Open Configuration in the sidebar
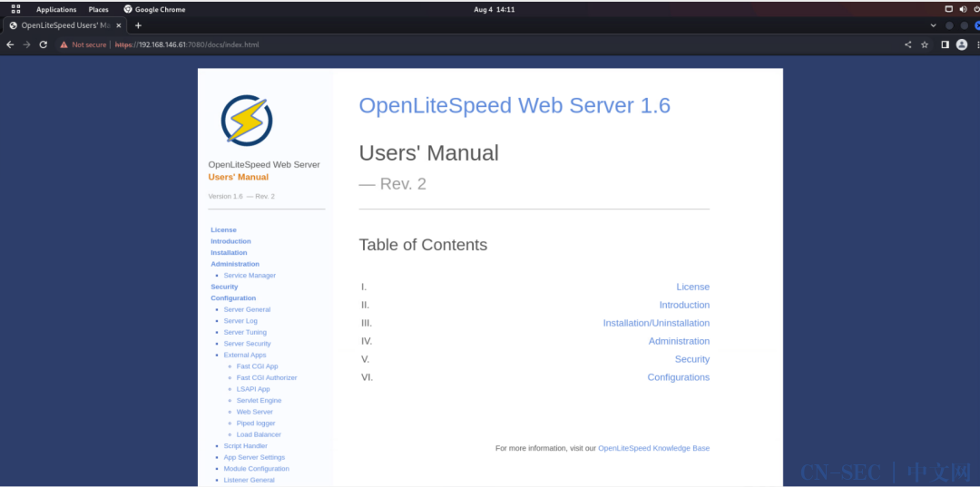This screenshot has height=487, width=980. click(233, 297)
